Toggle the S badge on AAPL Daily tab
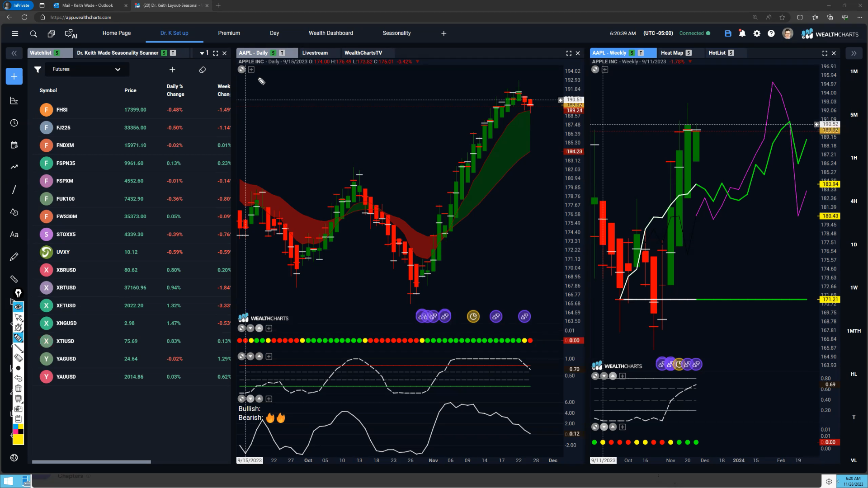 click(273, 53)
